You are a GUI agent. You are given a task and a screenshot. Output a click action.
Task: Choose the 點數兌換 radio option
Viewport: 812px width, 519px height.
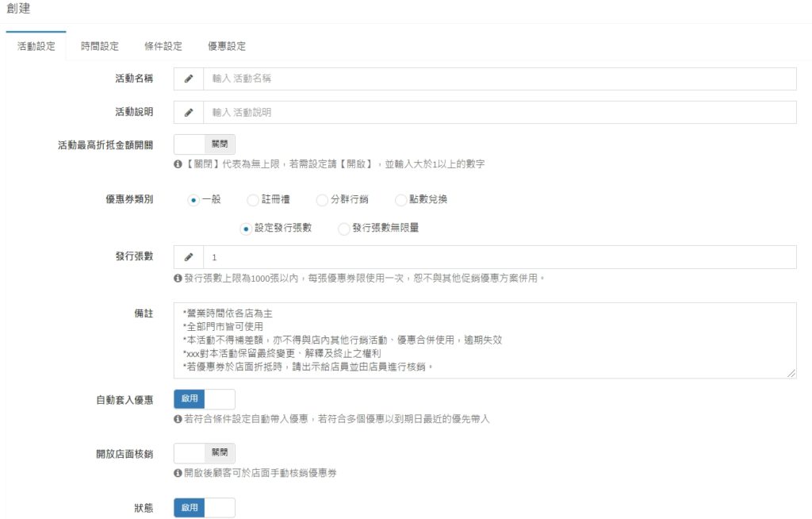(400, 200)
